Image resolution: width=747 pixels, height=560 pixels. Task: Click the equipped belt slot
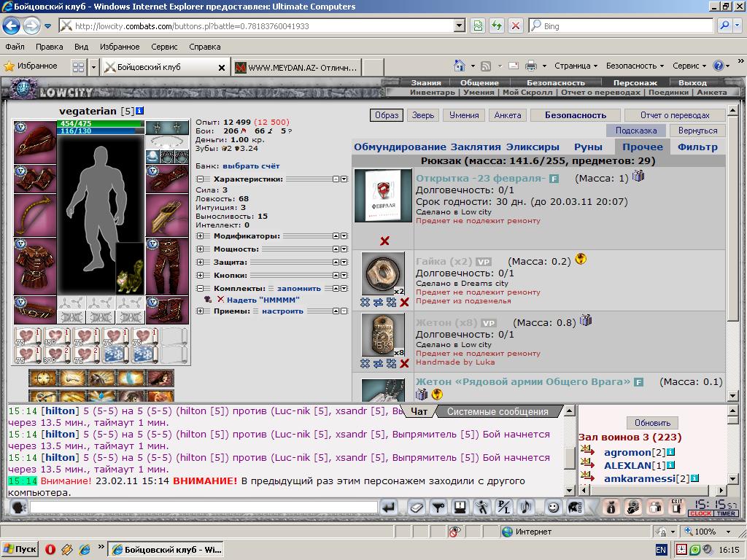pos(35,309)
